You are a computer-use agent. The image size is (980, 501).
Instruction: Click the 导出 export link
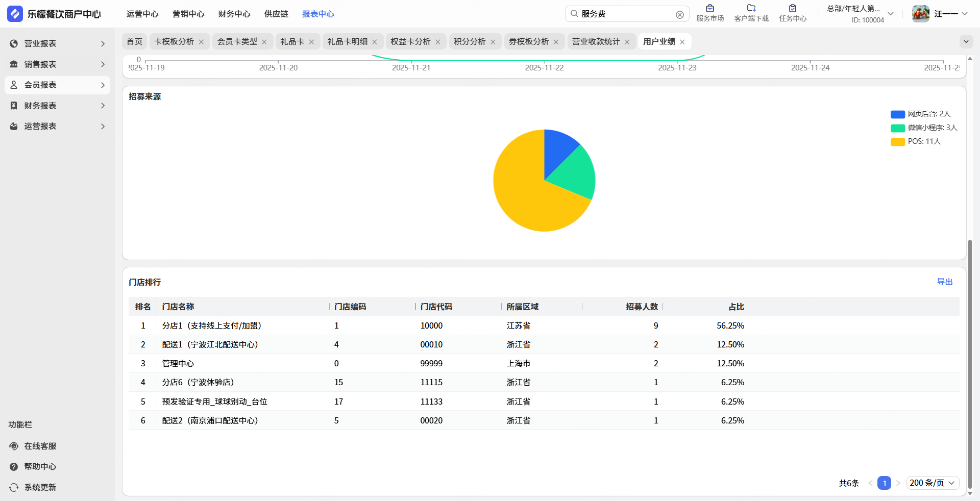(944, 282)
